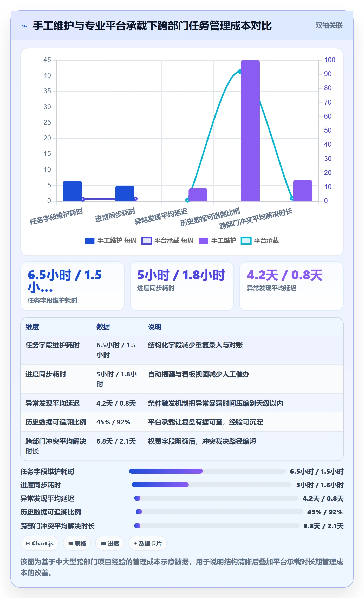Click the 异常发现平均延迟 progress bar
The width and height of the screenshot is (364, 598).
tap(216, 498)
